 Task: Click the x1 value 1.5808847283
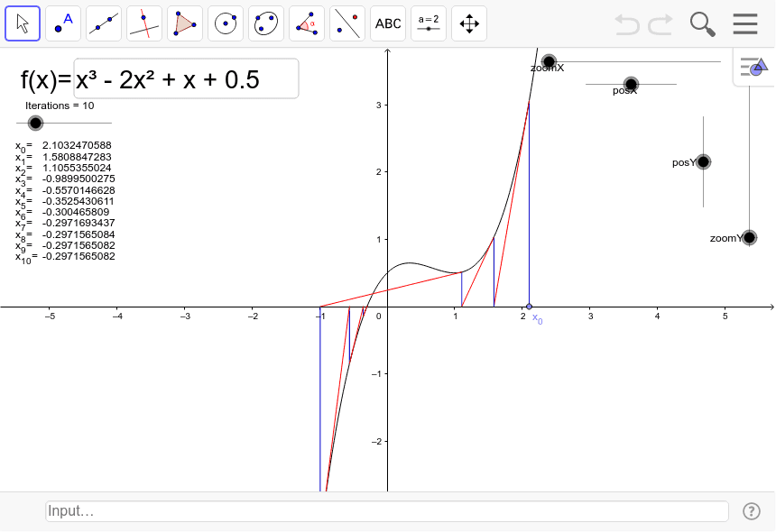(x=77, y=157)
